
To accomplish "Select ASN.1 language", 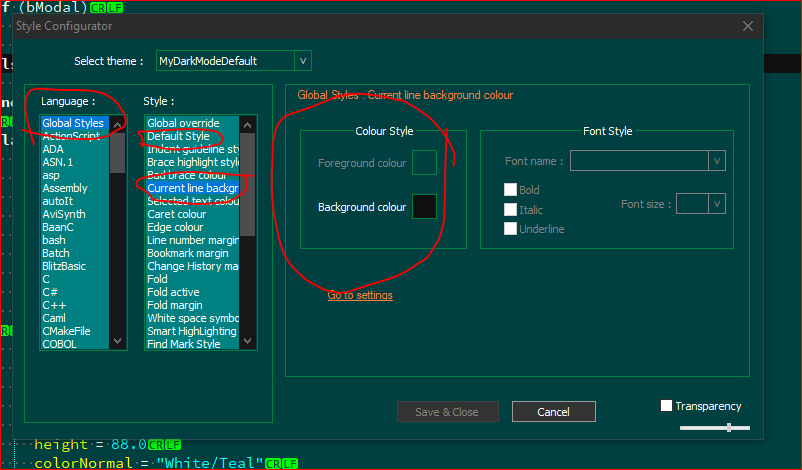I will 75,162.
